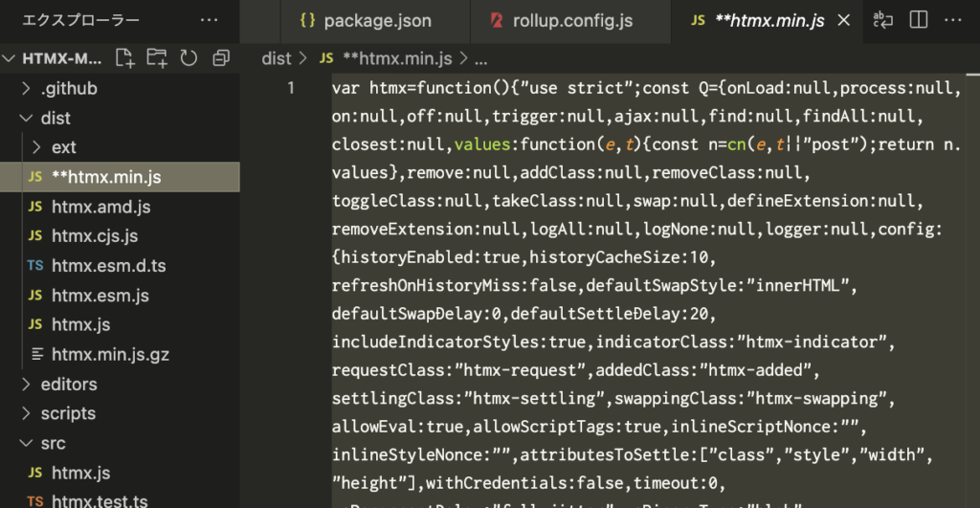The width and height of the screenshot is (980, 508).
Task: Toggle word wrap with the abc icon
Action: click(x=882, y=20)
